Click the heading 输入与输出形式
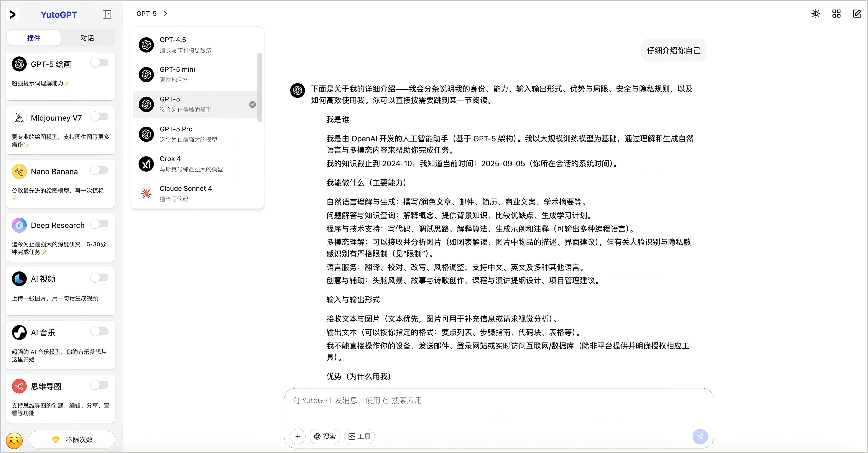 (x=353, y=300)
